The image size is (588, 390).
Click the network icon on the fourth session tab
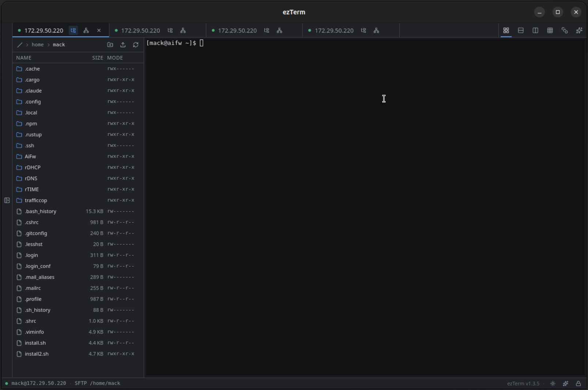click(x=376, y=30)
